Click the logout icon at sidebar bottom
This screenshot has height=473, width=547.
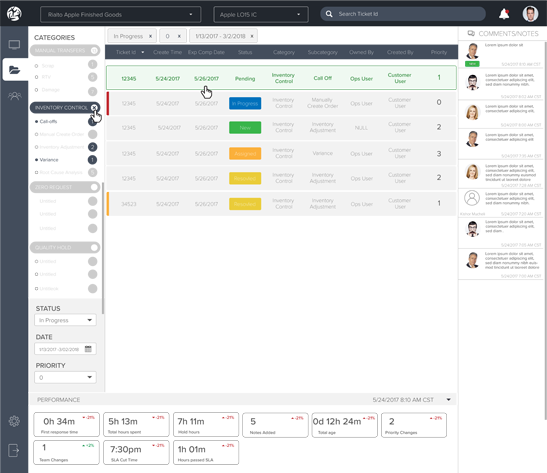point(14,450)
